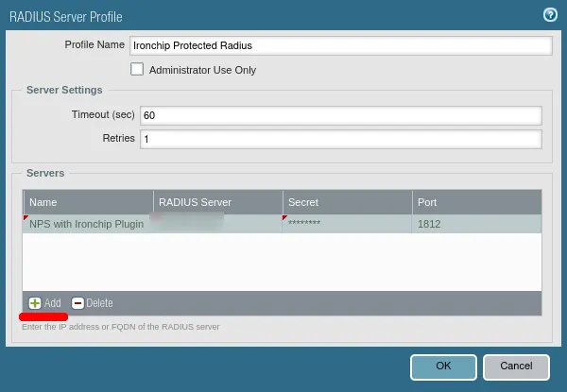Dismiss the dialog with Cancel
This screenshot has height=392, width=567.
[516, 367]
